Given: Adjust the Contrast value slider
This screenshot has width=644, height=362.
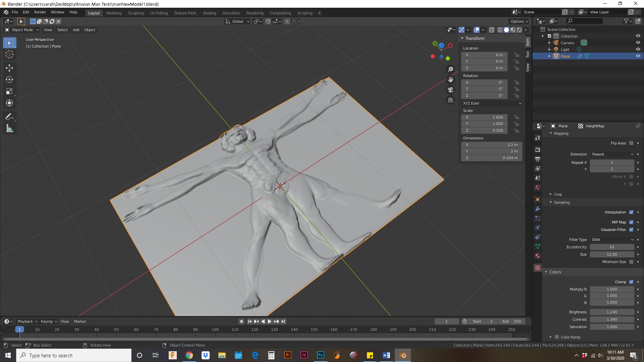Looking at the screenshot, I should click(612, 319).
